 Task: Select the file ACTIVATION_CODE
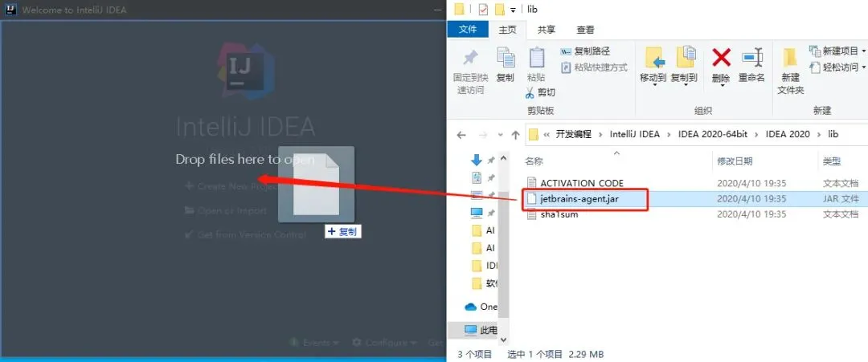click(x=582, y=183)
